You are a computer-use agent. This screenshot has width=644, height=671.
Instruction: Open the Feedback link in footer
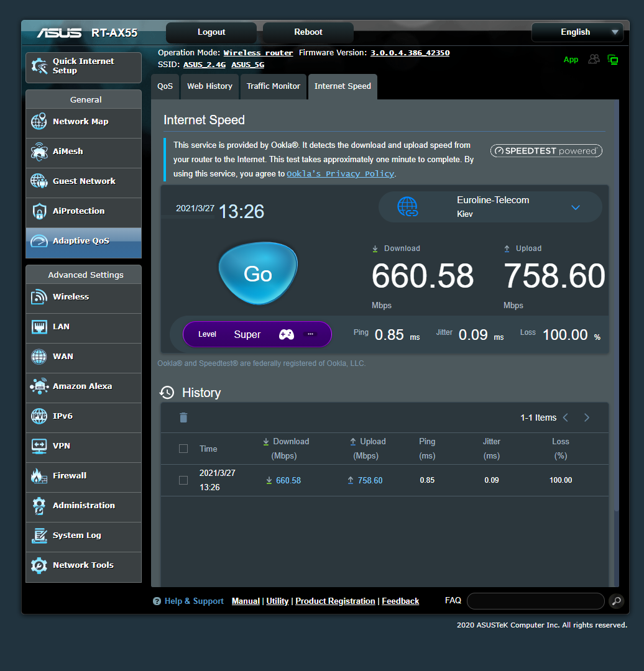tap(400, 601)
